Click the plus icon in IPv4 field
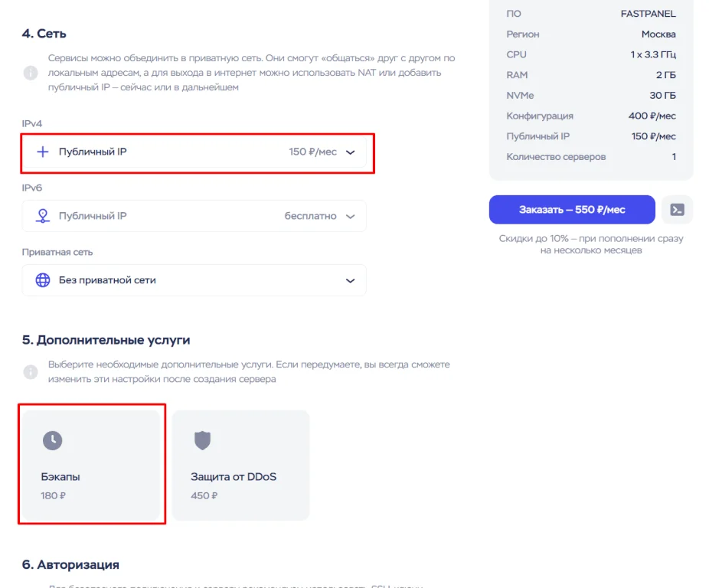The image size is (709, 588). pyautogui.click(x=43, y=152)
